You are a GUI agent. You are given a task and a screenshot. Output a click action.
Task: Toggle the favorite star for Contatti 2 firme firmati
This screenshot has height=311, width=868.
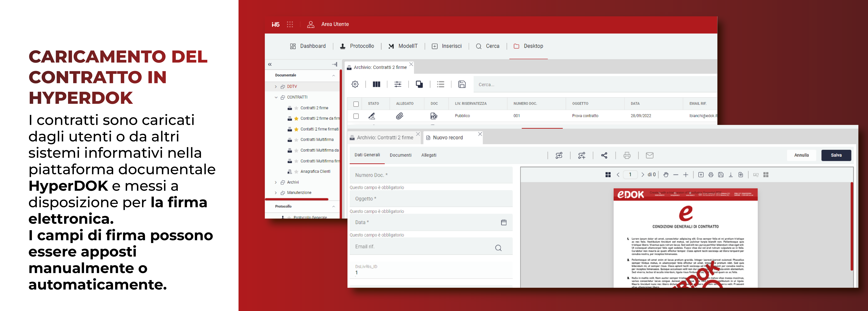click(x=296, y=129)
